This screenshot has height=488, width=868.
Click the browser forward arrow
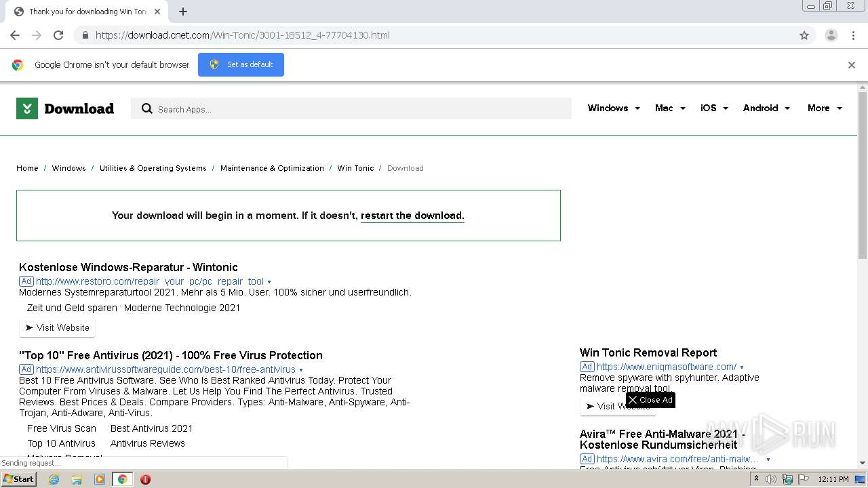tap(37, 35)
